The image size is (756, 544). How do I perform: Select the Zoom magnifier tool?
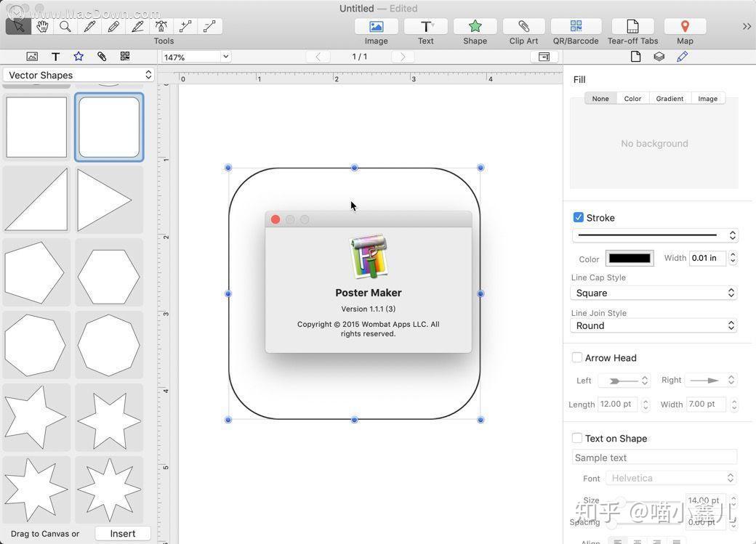pyautogui.click(x=65, y=27)
